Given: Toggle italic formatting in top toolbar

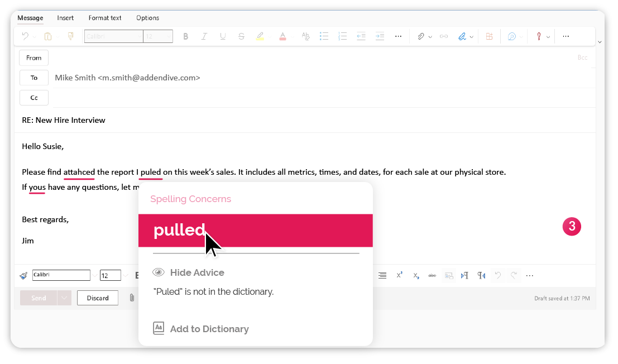Looking at the screenshot, I should pos(204,36).
